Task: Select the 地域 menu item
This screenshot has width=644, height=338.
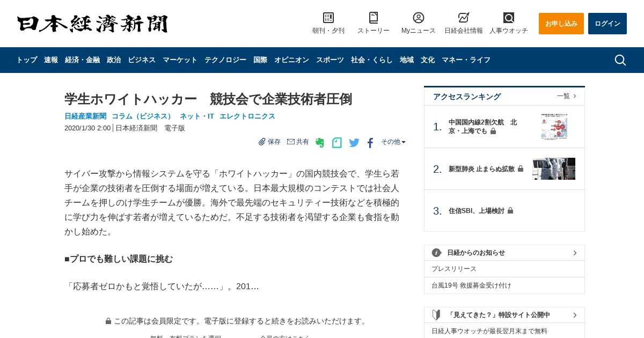Action: tap(407, 60)
